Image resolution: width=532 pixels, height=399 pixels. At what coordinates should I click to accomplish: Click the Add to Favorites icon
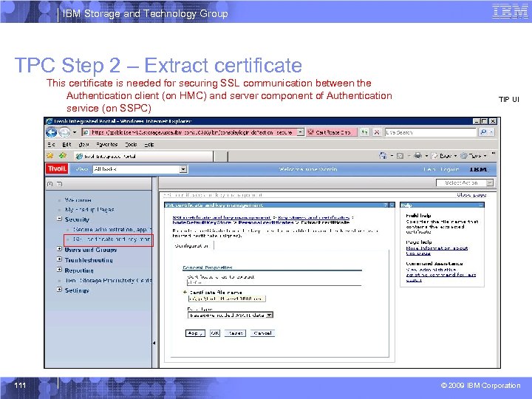pos(63,156)
